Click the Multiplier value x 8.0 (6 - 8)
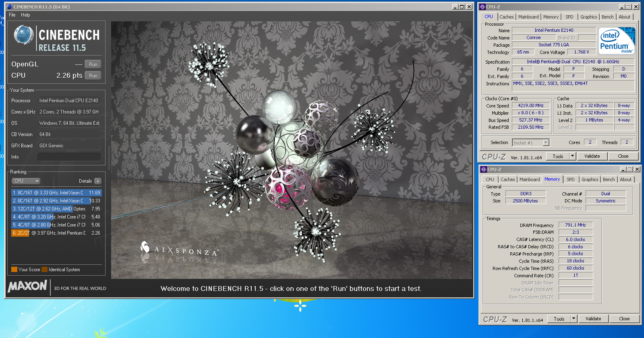Image resolution: width=644 pixels, height=338 pixels. point(531,113)
